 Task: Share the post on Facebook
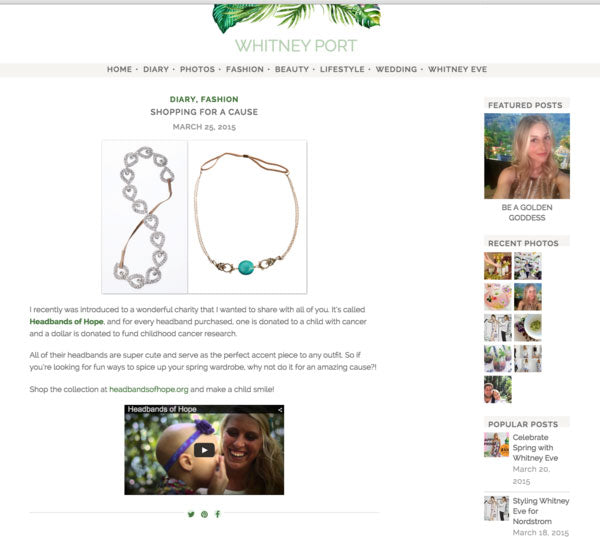(218, 514)
